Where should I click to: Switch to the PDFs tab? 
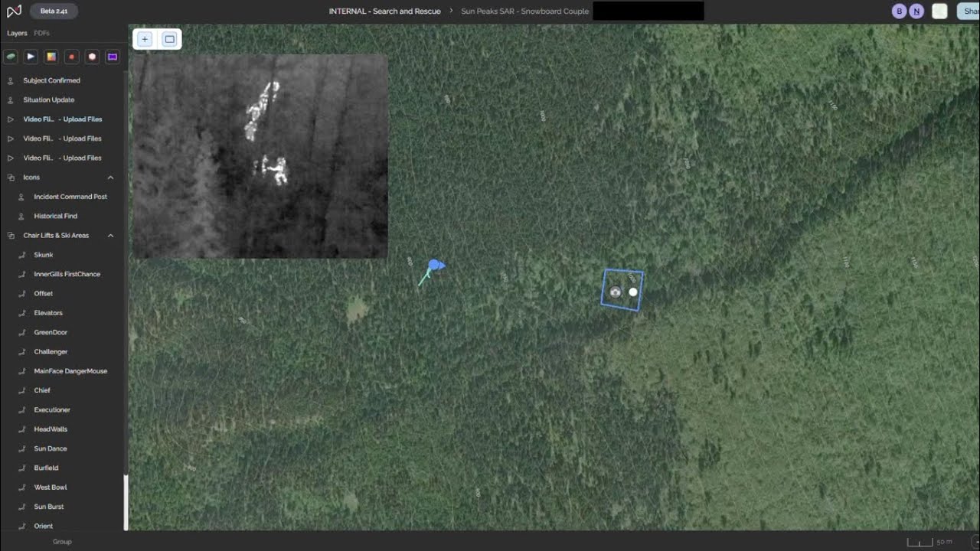tap(42, 34)
